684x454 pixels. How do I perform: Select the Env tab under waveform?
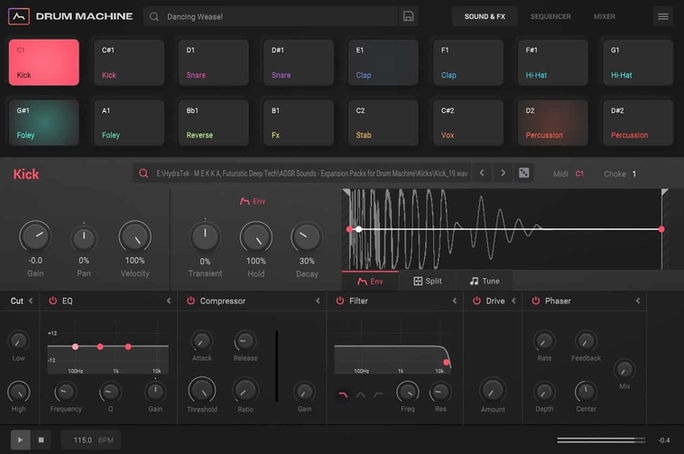point(370,281)
